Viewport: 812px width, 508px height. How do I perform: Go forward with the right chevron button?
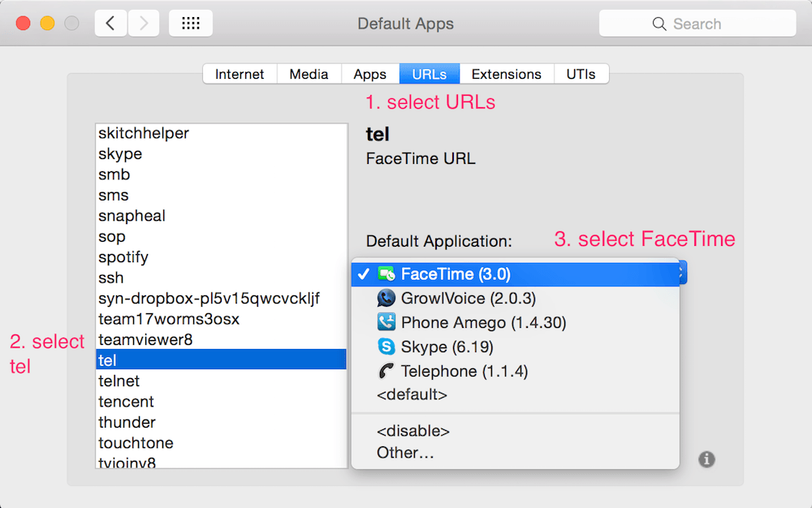pos(144,24)
